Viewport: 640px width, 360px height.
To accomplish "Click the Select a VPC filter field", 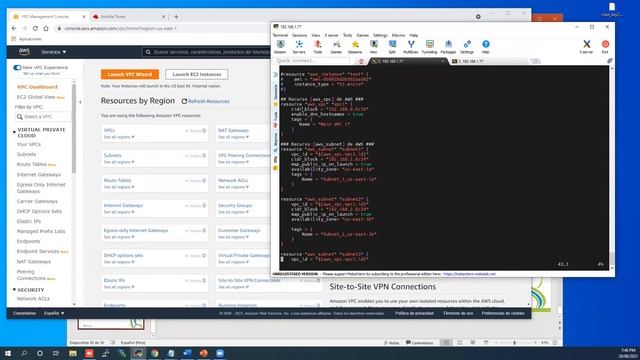I will (43, 117).
